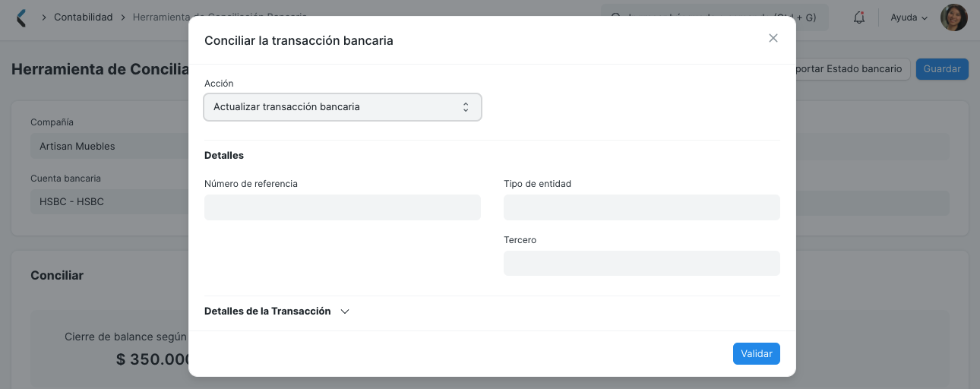Open the Ayuda menu
Screen dimensions: 980x389
[x=909, y=17]
